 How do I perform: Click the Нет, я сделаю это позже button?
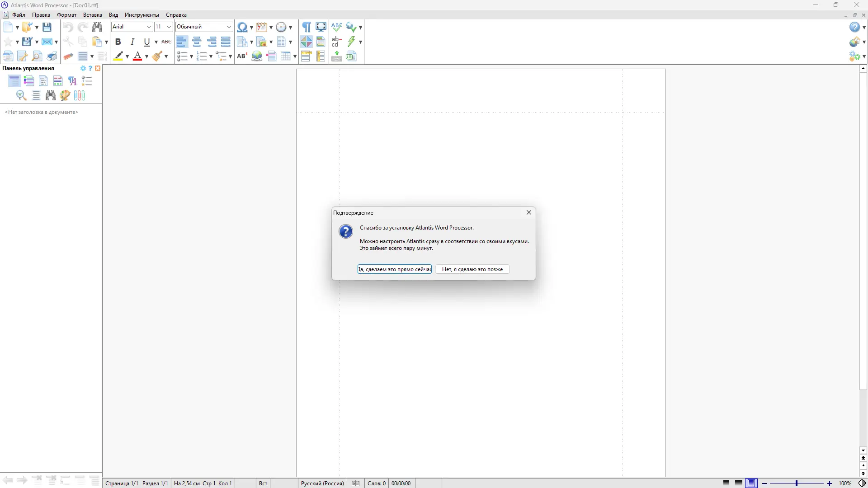click(472, 269)
